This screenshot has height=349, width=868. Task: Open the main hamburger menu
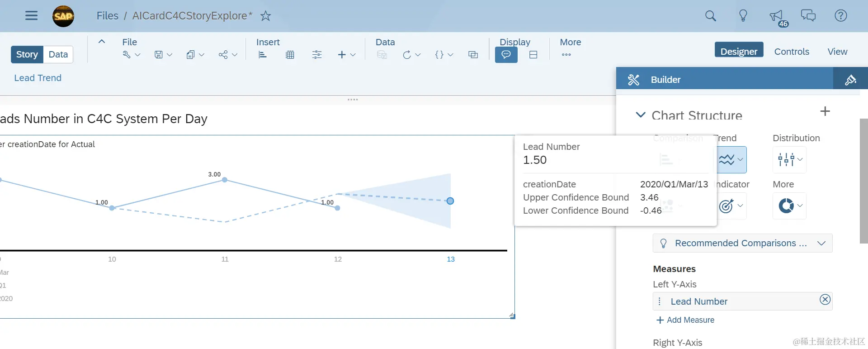coord(31,16)
